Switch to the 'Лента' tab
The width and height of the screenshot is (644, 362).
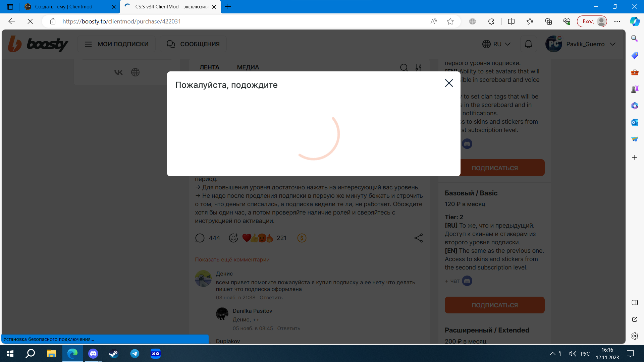click(x=209, y=67)
